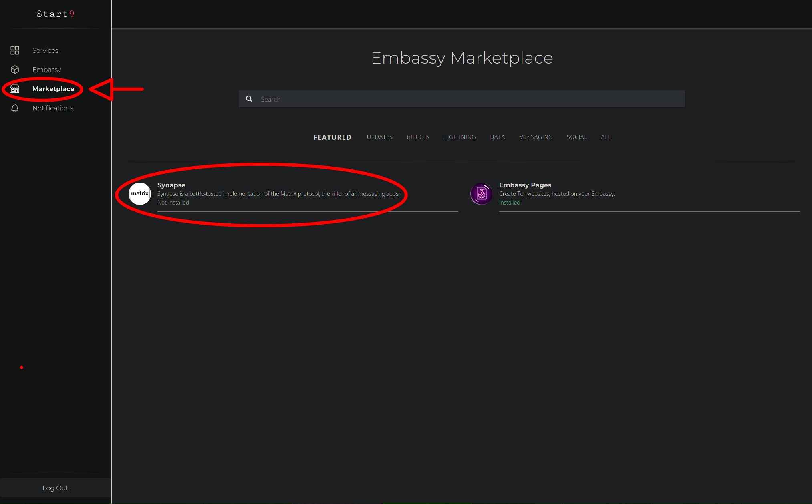
Task: Open the Social category tab
Action: coord(576,137)
